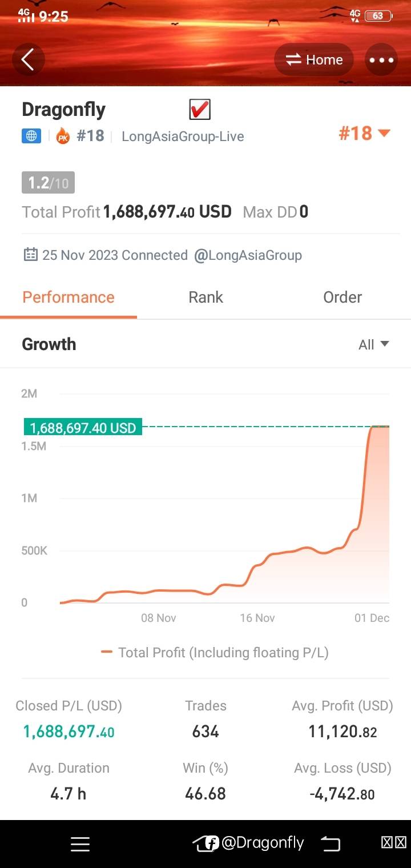Image resolution: width=411 pixels, height=868 pixels.
Task: Tap the Facebook icon beside @Dragonfly
Action: coord(212,843)
